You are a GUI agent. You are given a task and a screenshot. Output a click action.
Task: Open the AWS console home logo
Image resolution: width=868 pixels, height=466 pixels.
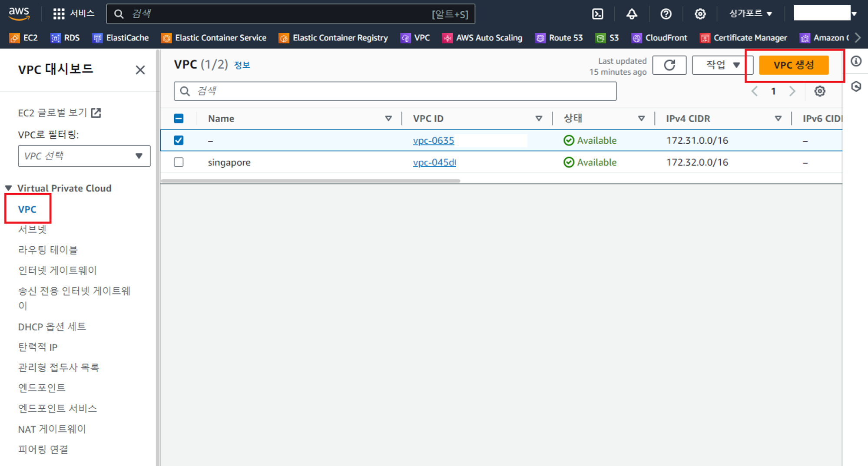point(19,13)
